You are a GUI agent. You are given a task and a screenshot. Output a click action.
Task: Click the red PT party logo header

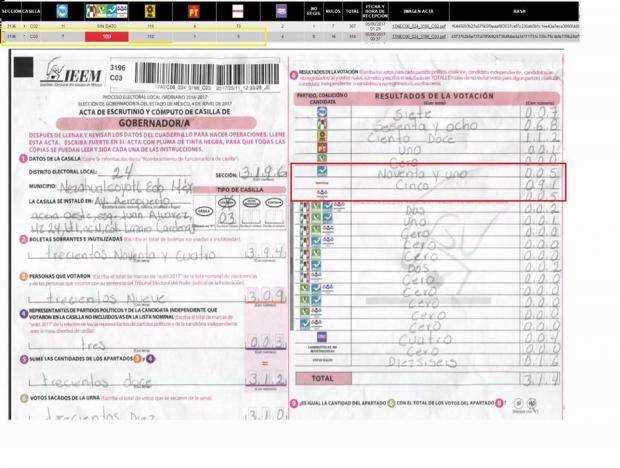pyautogui.click(x=194, y=11)
